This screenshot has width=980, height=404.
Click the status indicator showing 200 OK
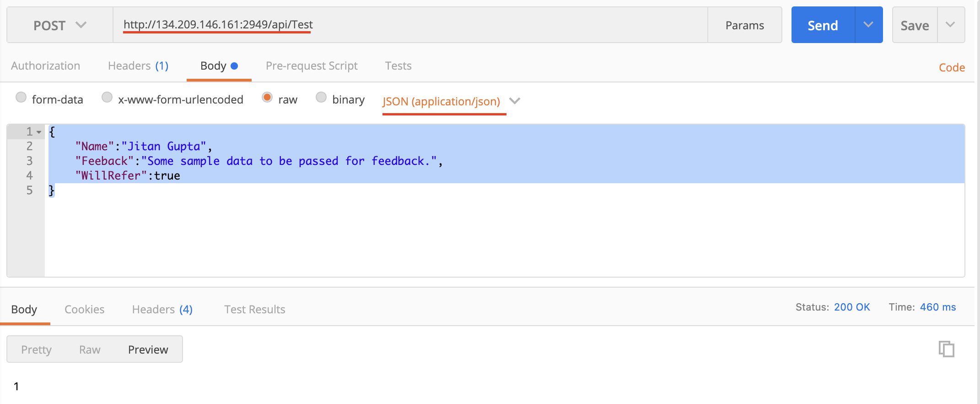[x=852, y=307]
